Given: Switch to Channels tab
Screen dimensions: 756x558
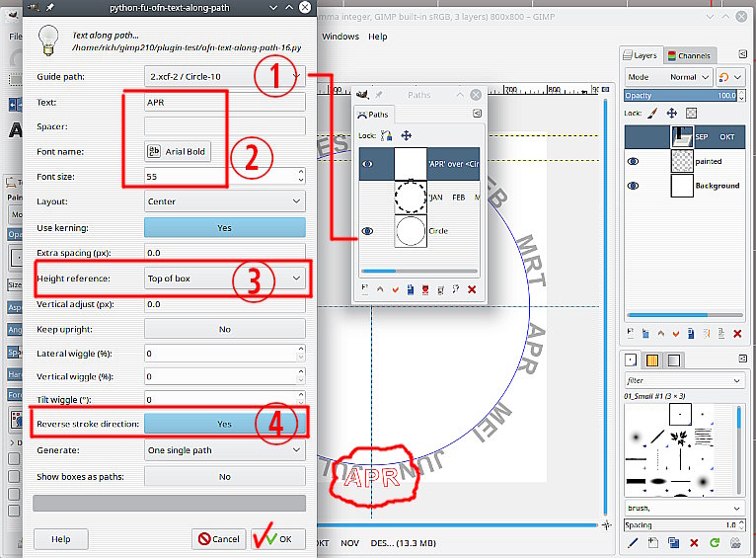Looking at the screenshot, I should [690, 55].
